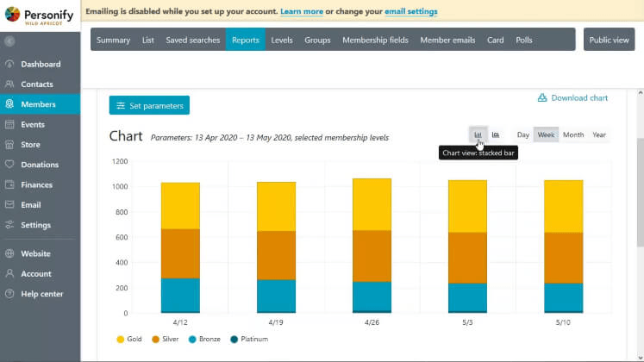644x362 pixels.
Task: Open the Card tab
Action: coord(496,40)
